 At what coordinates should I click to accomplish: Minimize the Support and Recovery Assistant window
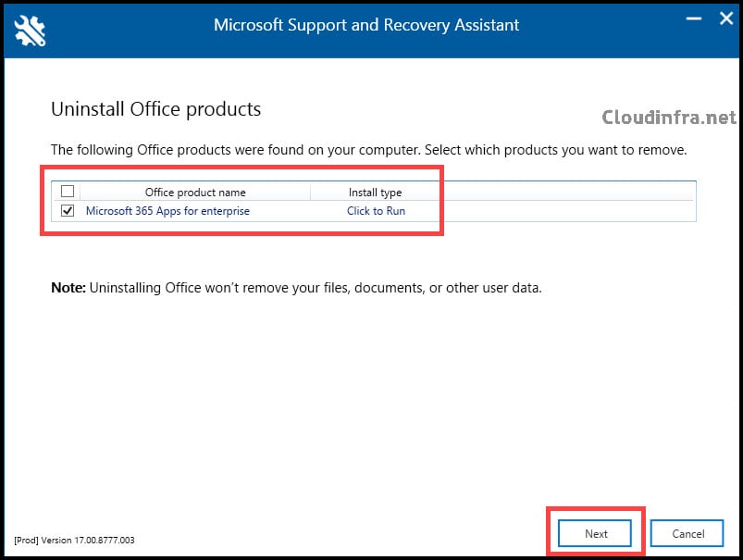pos(694,19)
